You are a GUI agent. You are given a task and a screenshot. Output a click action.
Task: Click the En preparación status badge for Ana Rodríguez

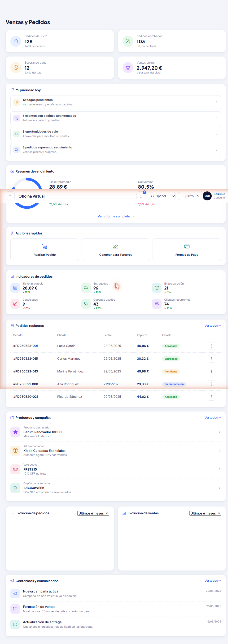pos(174,384)
